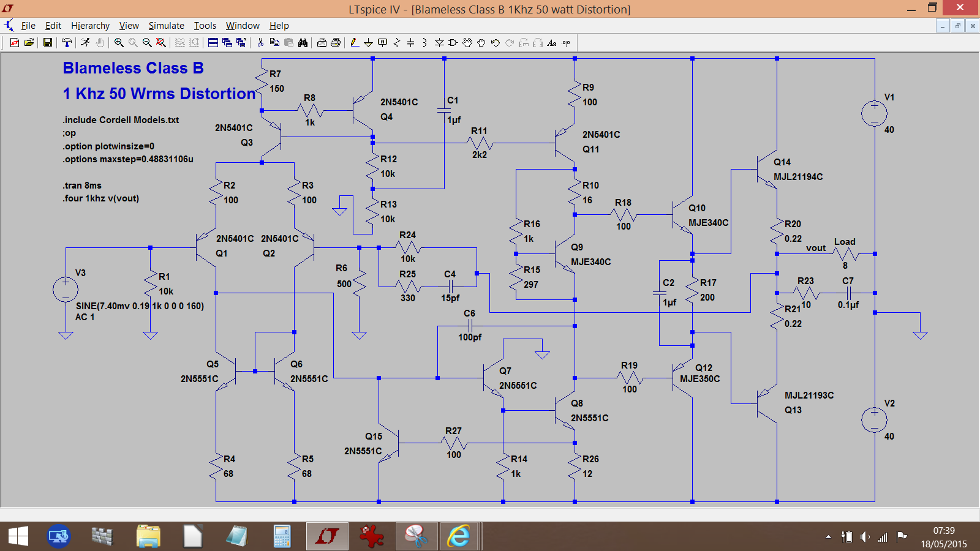Click the '.tran 8ms' simulation directive
Screen dimensions: 980x551
tap(82, 186)
